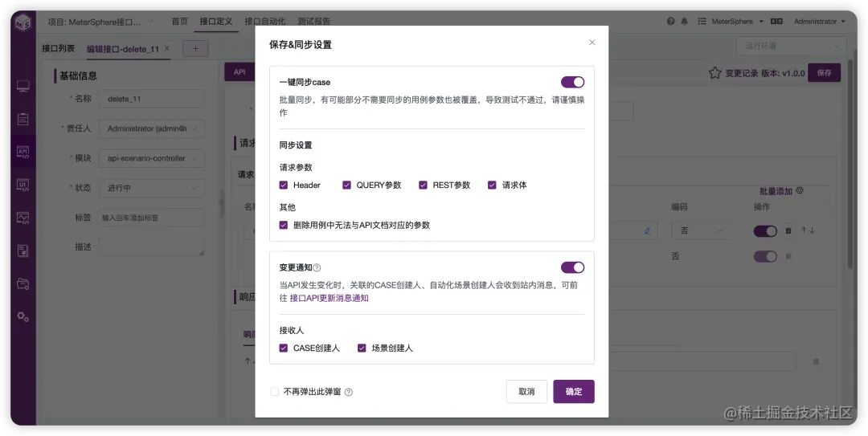This screenshot has height=436, width=868.
Task: Open the 接口自动化 menu
Action: 264,22
